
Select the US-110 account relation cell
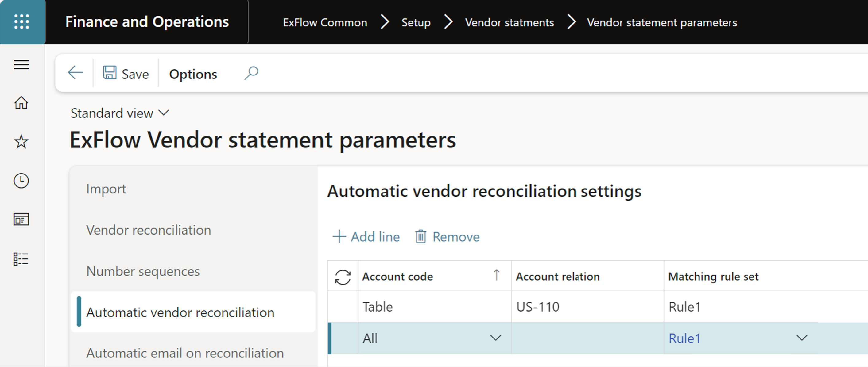point(587,307)
